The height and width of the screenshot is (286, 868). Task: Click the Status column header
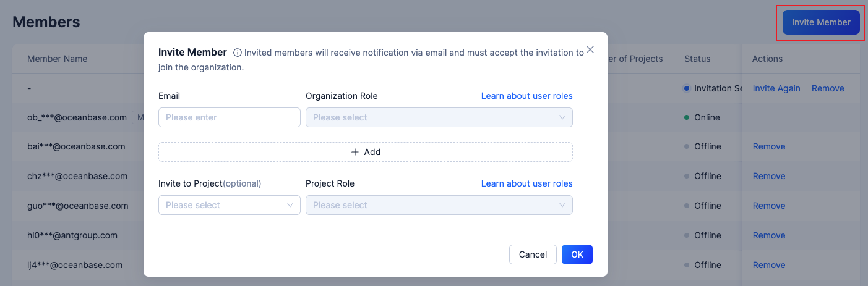(x=697, y=59)
